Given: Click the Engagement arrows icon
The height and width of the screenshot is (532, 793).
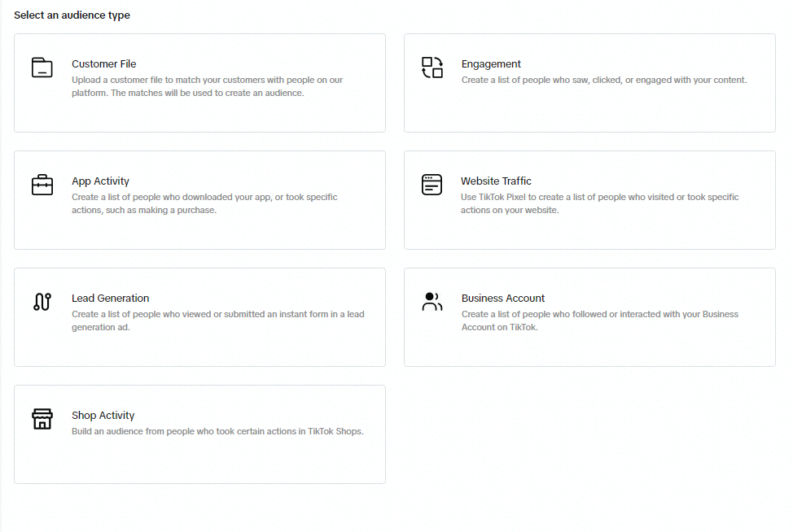Looking at the screenshot, I should 432,68.
